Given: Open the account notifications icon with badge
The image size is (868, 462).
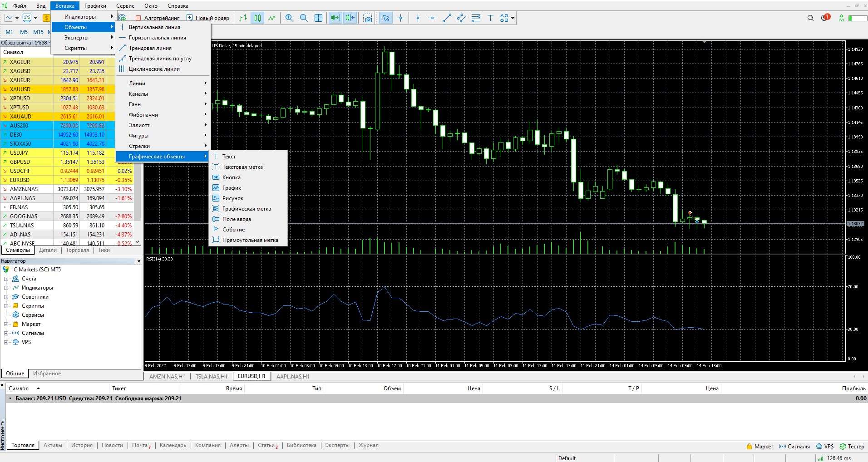Looking at the screenshot, I should pos(825,18).
